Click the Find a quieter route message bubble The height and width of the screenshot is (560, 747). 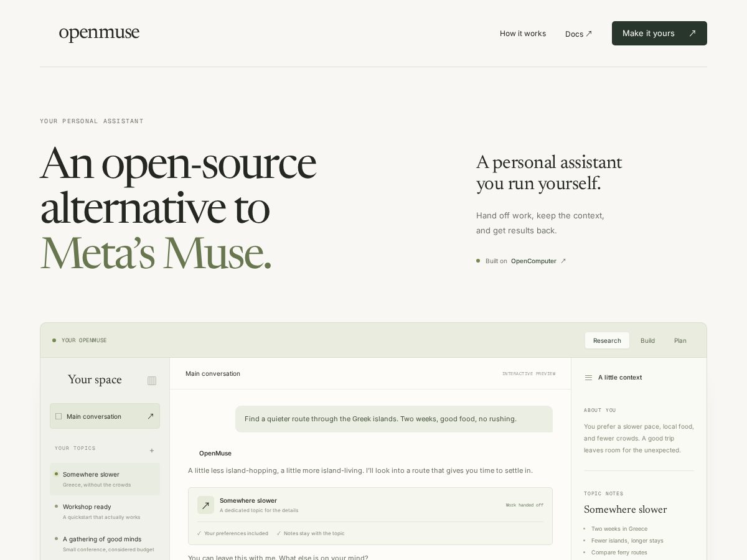coord(394,419)
